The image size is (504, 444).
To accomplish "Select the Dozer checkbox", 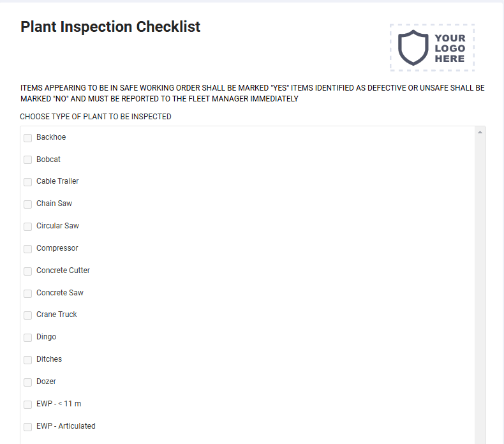I will [x=28, y=382].
